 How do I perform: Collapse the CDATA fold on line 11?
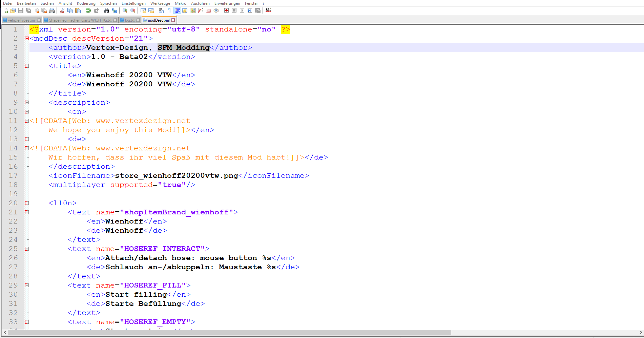point(27,121)
